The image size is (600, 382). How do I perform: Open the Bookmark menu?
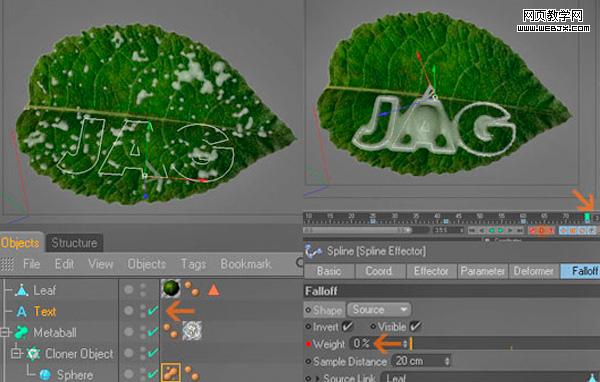pyautogui.click(x=246, y=264)
